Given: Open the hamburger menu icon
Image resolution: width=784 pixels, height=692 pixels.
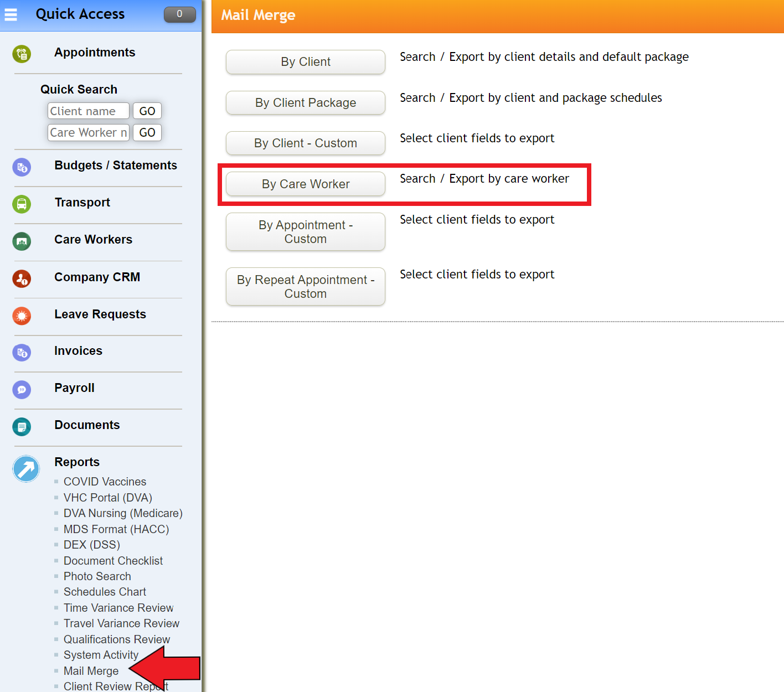Looking at the screenshot, I should pyautogui.click(x=11, y=14).
